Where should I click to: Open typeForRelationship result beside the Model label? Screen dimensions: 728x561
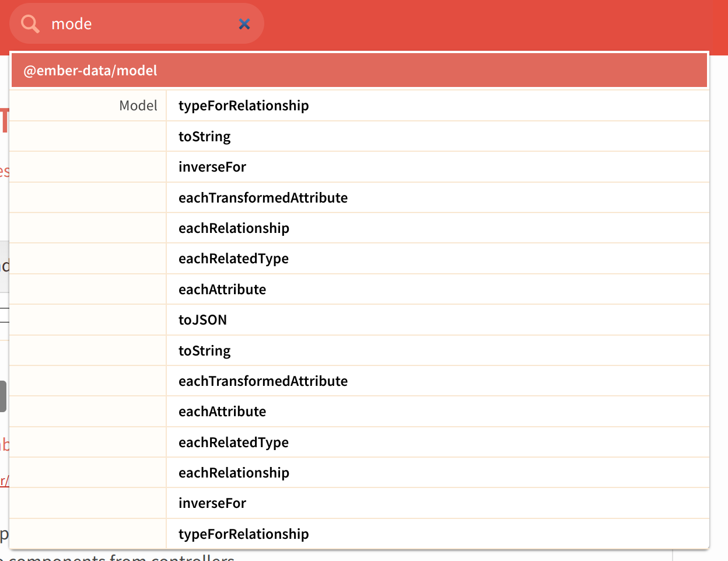(x=437, y=106)
